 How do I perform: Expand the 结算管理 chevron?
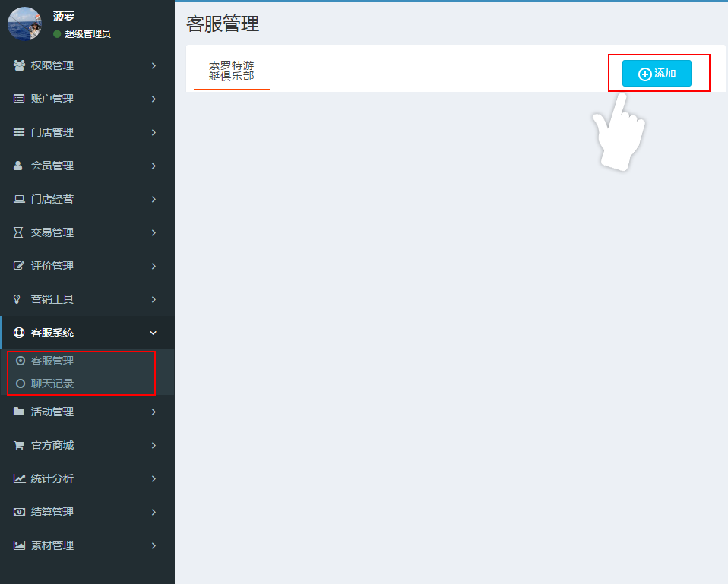click(x=154, y=512)
